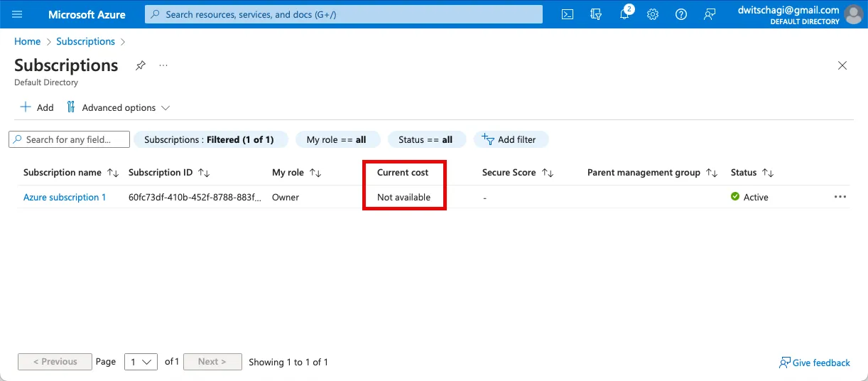
Task: Open the Status == all filter
Action: pos(425,139)
